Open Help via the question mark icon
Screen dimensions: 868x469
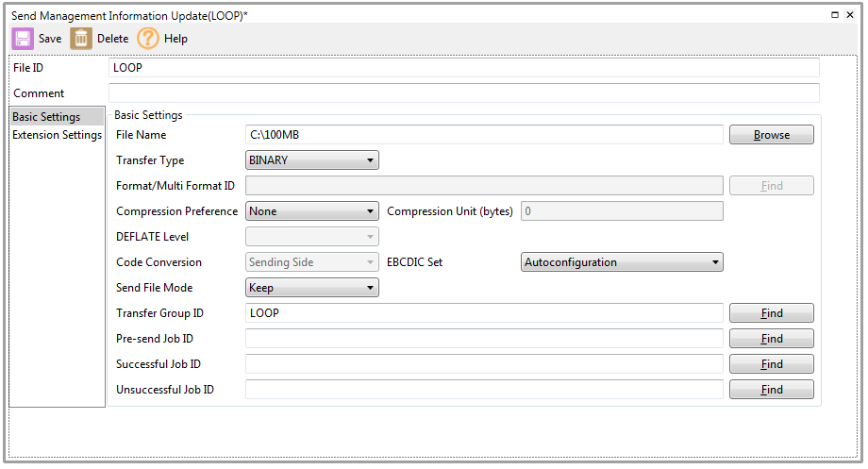tap(148, 39)
